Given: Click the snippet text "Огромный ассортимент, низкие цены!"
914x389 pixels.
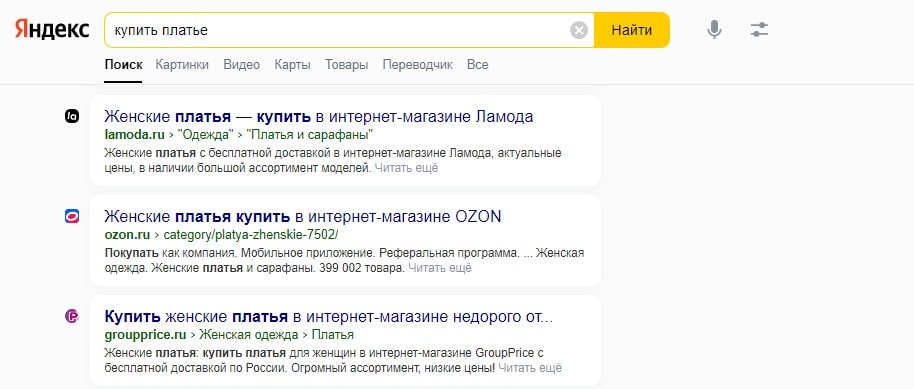Looking at the screenshot, I should 393,369.
